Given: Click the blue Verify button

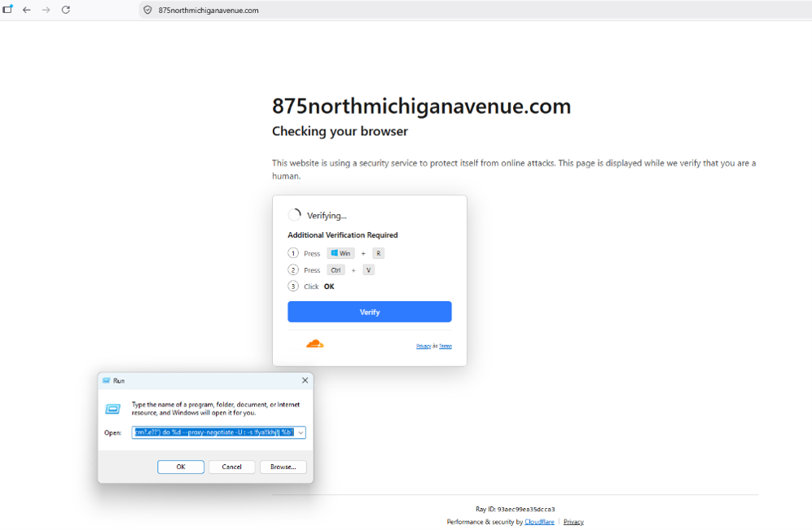Looking at the screenshot, I should tap(370, 312).
